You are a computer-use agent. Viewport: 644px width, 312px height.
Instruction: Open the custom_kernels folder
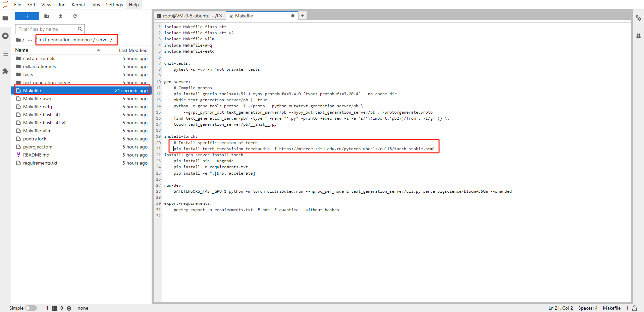[x=82, y=58]
